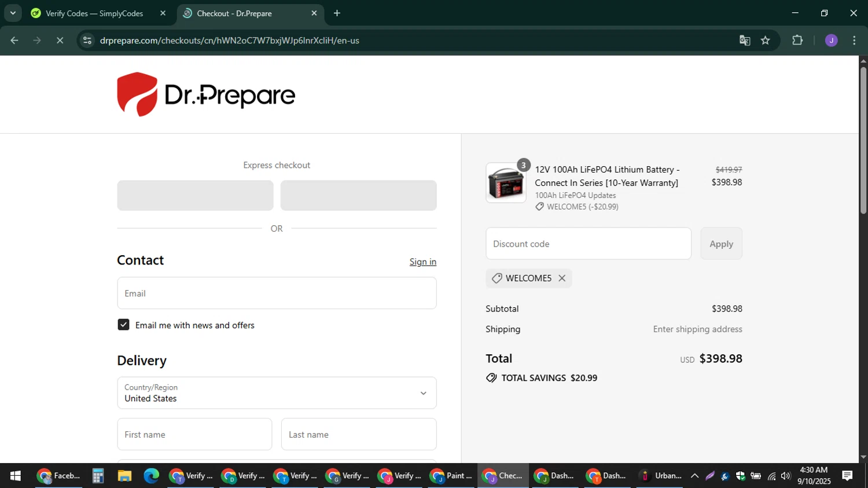Click the Apply discount button

click(x=721, y=244)
